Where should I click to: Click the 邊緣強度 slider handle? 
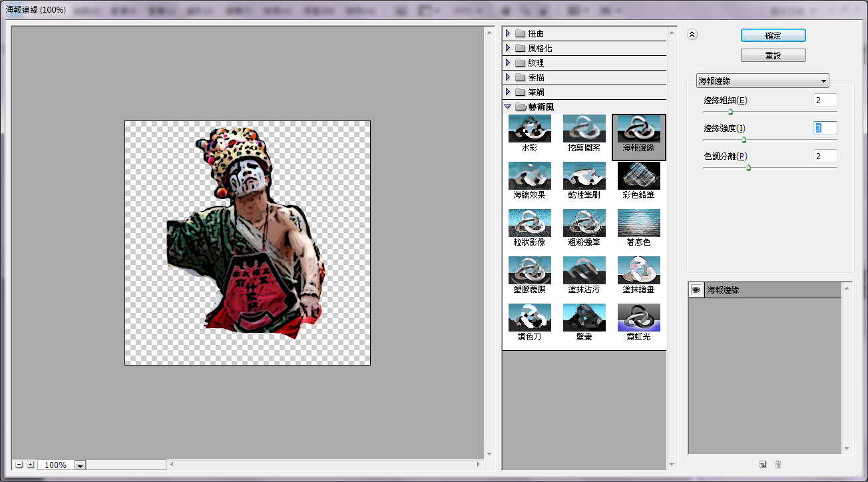[x=744, y=140]
